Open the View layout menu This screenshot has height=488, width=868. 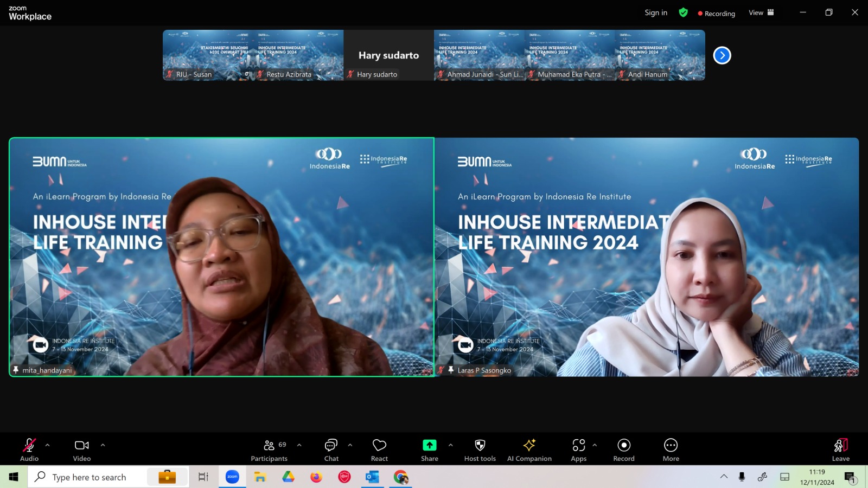pos(761,12)
